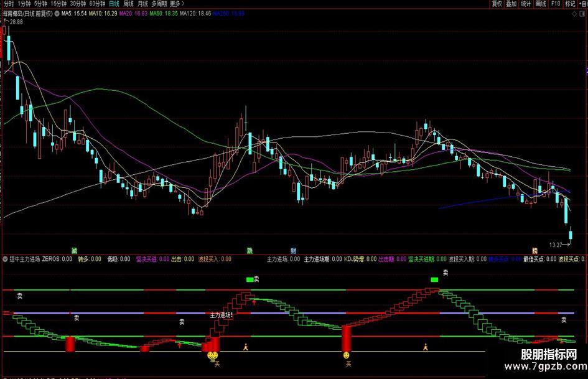Viewport: 588px width, 379px height.
Task: Click the MA10: 16.29 label
Action: pyautogui.click(x=103, y=14)
